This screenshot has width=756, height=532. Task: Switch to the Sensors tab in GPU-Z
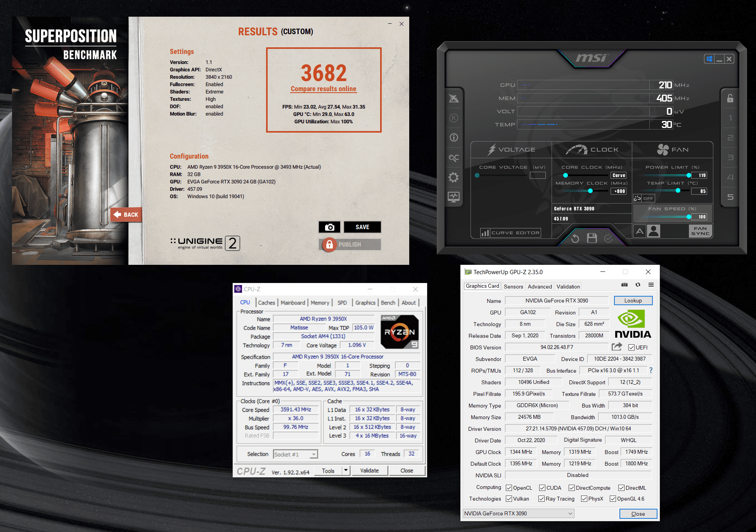[513, 287]
